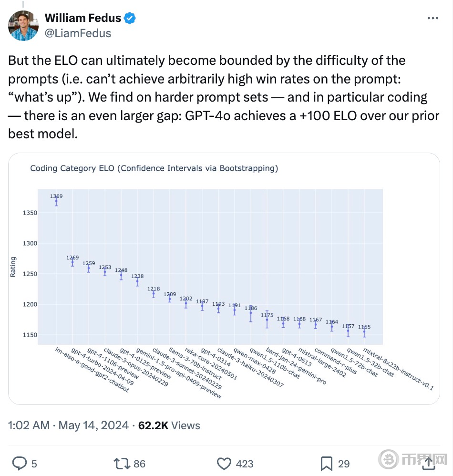Click the share upload icon

(429, 464)
